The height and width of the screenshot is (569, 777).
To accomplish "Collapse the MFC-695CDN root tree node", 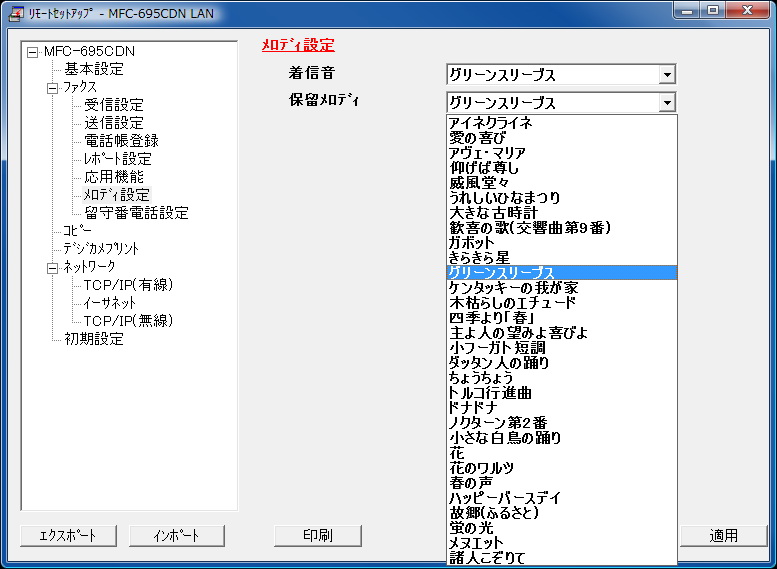I will (x=33, y=52).
